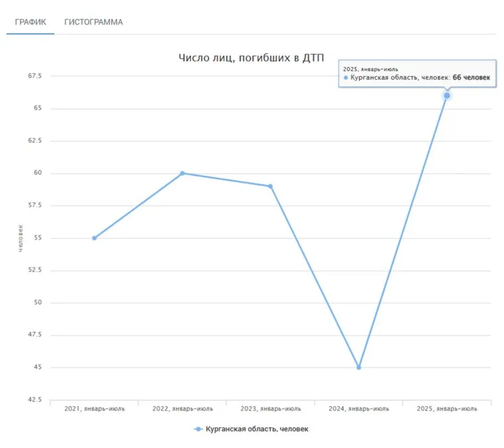The width and height of the screenshot is (504, 448).
Task: Click the 2021 data point at 55
Action: pyautogui.click(x=94, y=238)
